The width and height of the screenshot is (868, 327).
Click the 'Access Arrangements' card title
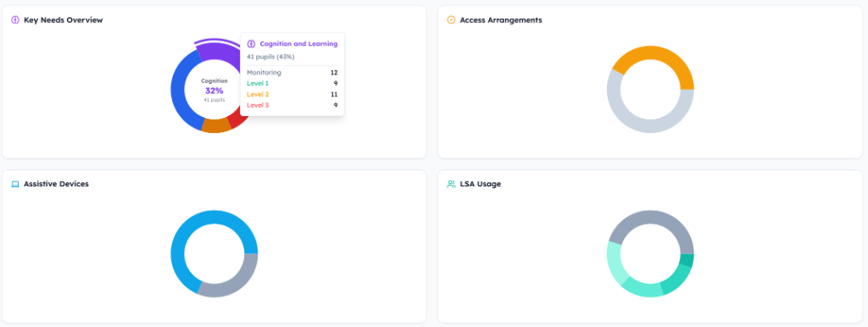(501, 20)
